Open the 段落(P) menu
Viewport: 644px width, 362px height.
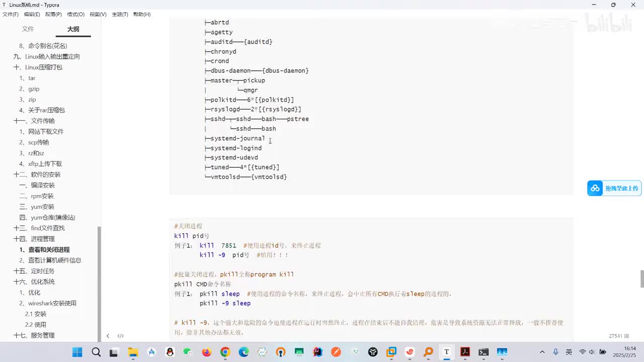pyautogui.click(x=53, y=14)
